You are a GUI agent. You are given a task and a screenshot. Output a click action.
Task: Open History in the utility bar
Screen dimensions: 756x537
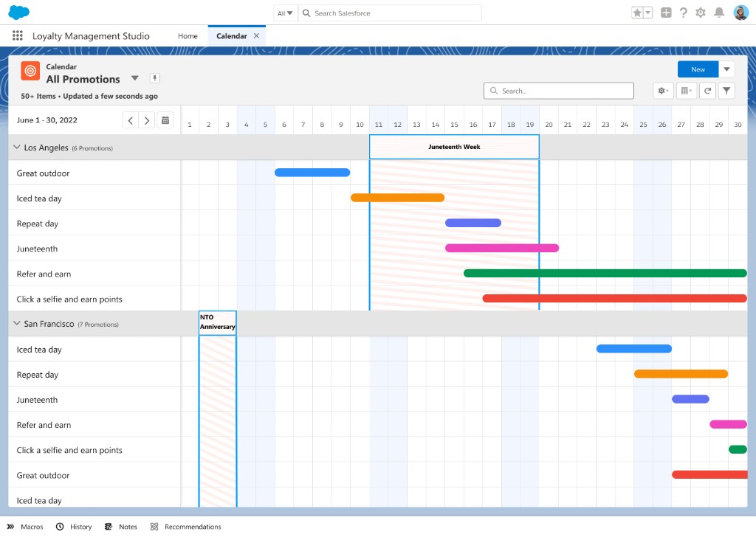tap(74, 527)
